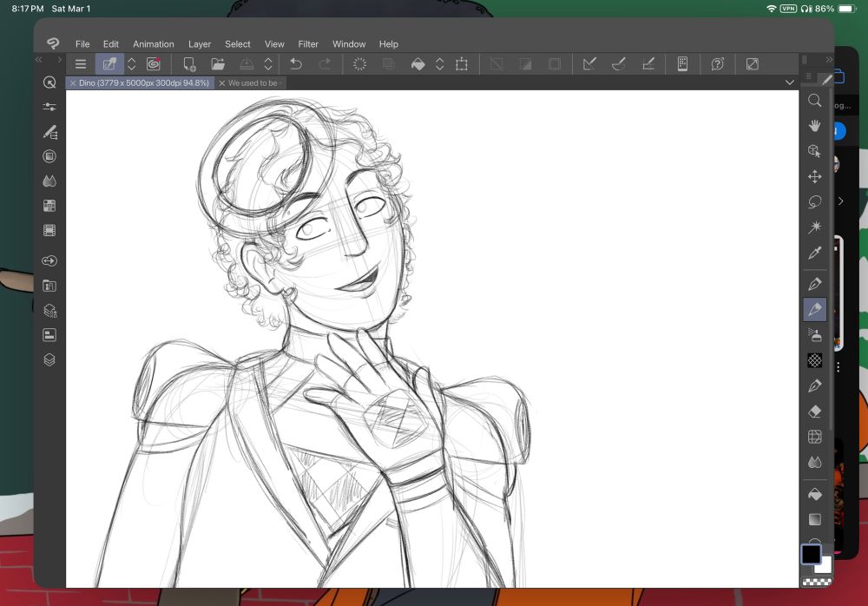Image resolution: width=868 pixels, height=606 pixels.
Task: Pick the Auto select magic wand tool
Action: click(x=814, y=227)
